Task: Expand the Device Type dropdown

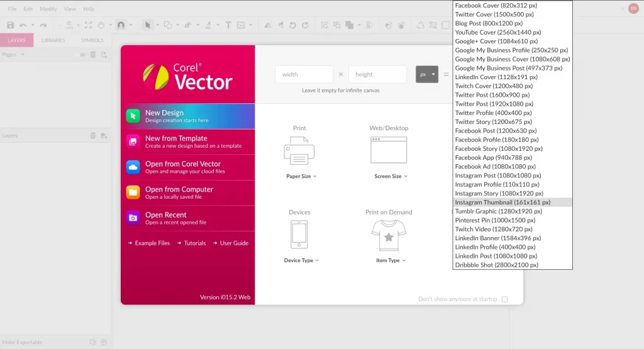Action: (301, 260)
